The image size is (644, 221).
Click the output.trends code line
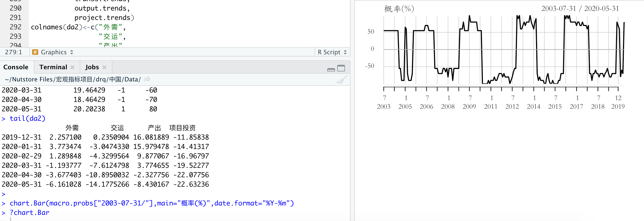click(x=102, y=8)
